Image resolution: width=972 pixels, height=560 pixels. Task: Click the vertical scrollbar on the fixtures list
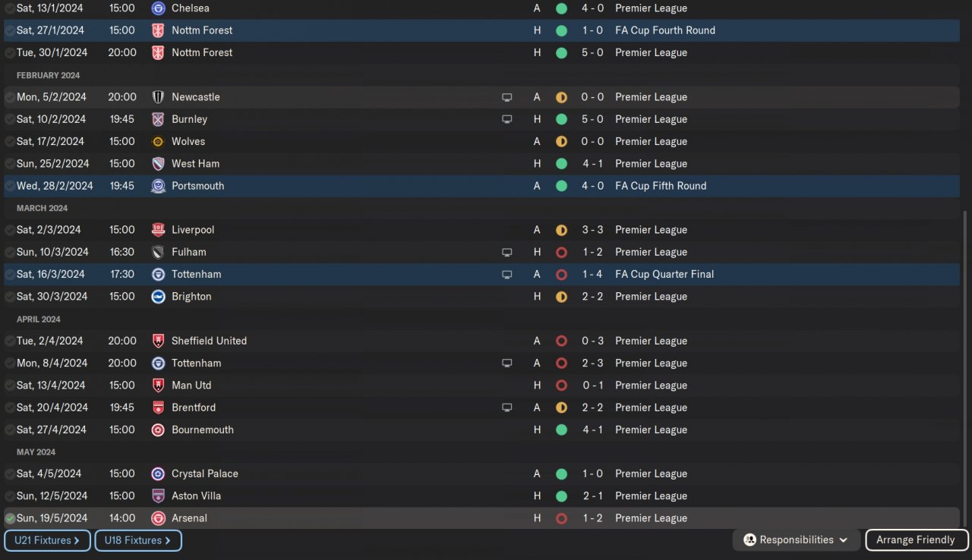point(965,364)
